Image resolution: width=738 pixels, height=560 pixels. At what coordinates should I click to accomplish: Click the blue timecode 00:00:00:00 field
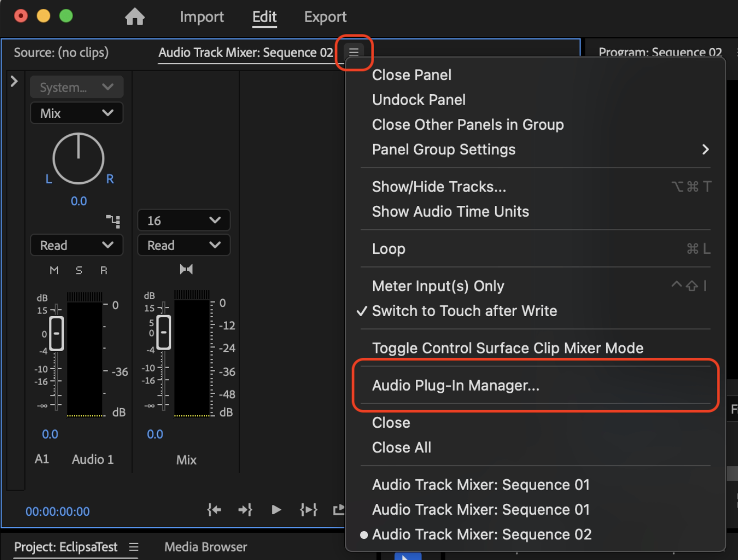point(58,512)
